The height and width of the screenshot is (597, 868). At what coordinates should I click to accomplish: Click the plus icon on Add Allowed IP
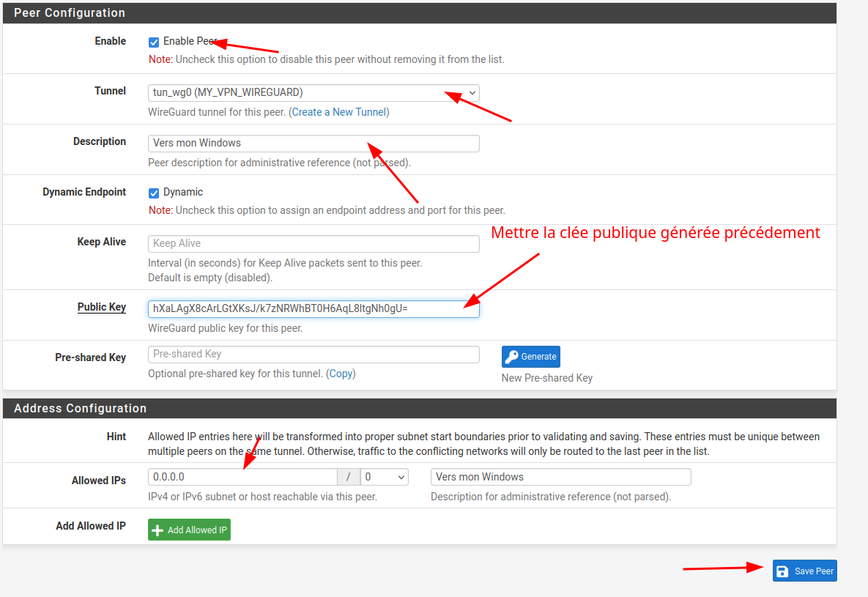157,530
